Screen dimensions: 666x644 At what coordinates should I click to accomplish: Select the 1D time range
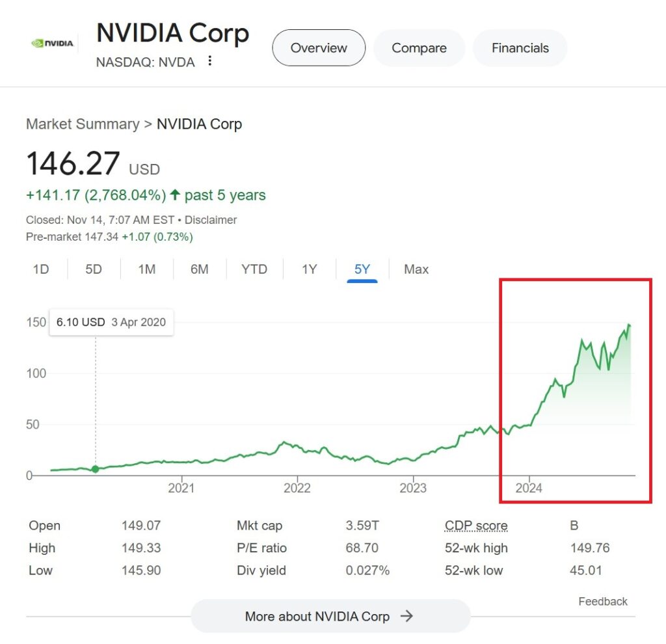click(x=41, y=269)
